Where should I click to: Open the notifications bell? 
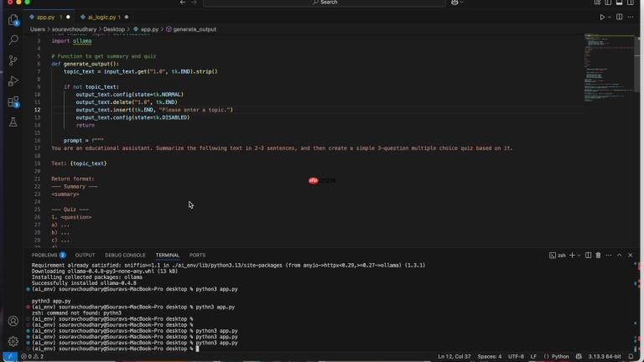(x=631, y=357)
